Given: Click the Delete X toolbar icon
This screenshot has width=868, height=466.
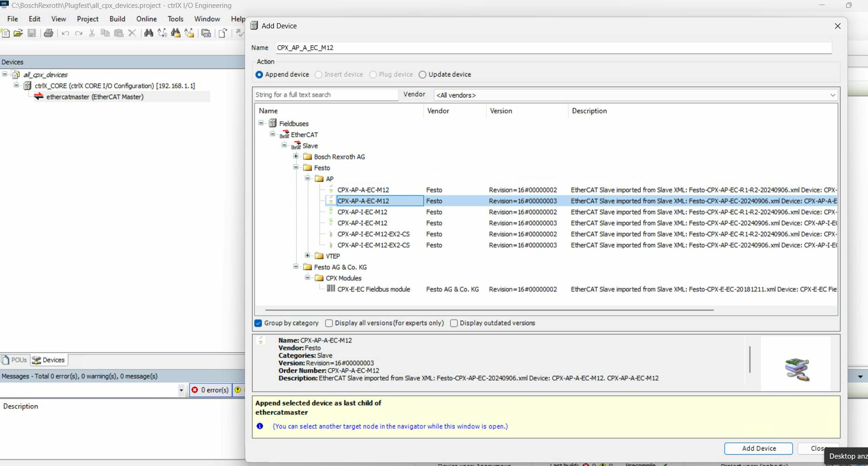Looking at the screenshot, I should (132, 33).
